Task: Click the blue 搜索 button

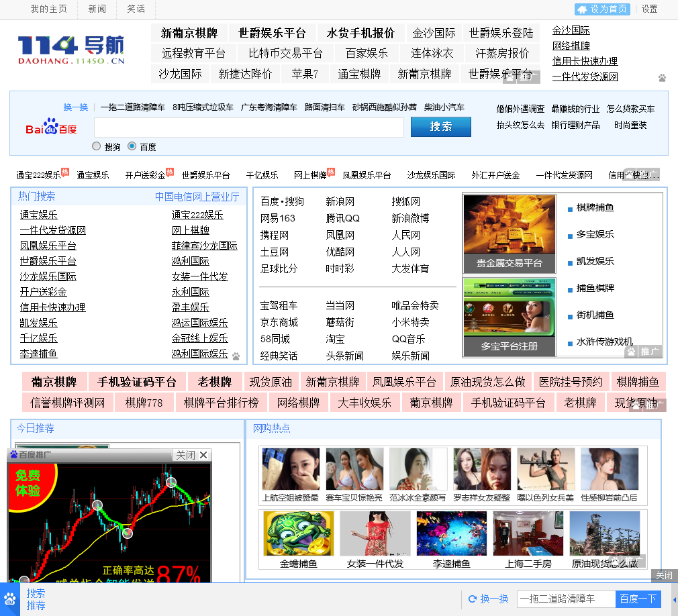Action: pyautogui.click(x=440, y=127)
